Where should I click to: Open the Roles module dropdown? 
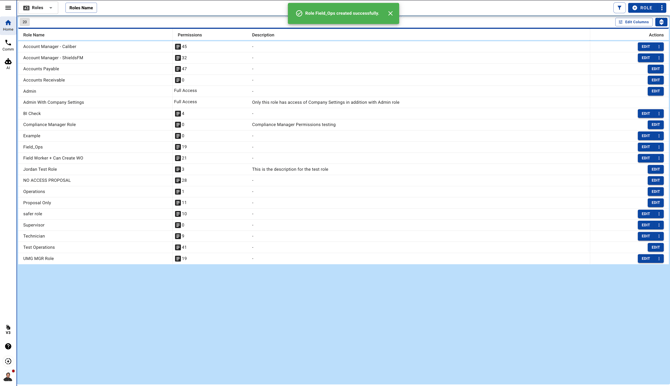coord(38,8)
